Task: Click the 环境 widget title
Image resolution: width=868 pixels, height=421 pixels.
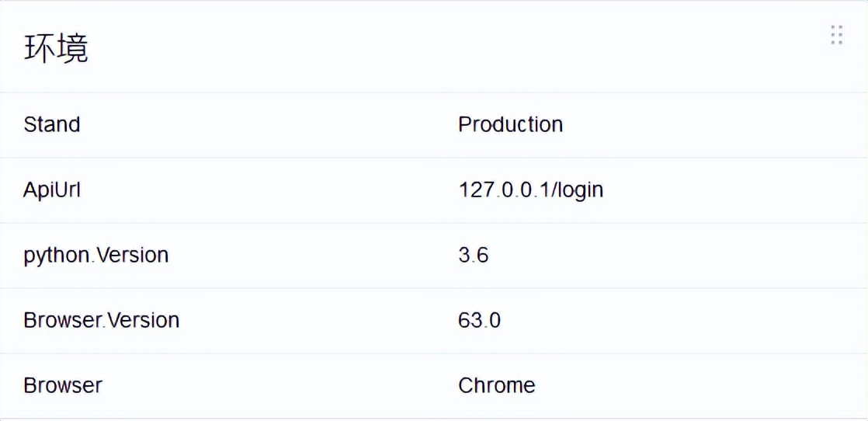Action: (56, 48)
